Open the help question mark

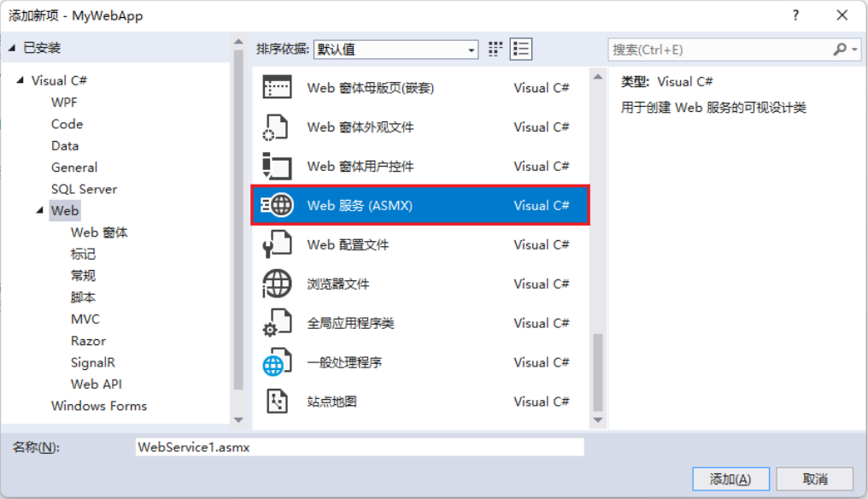click(795, 15)
